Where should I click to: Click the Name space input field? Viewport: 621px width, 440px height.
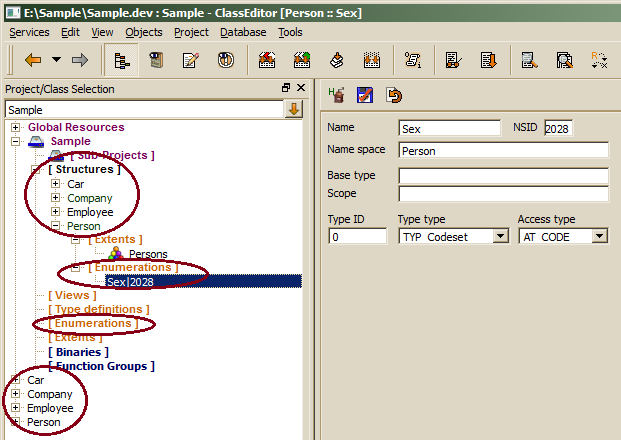[x=502, y=151]
